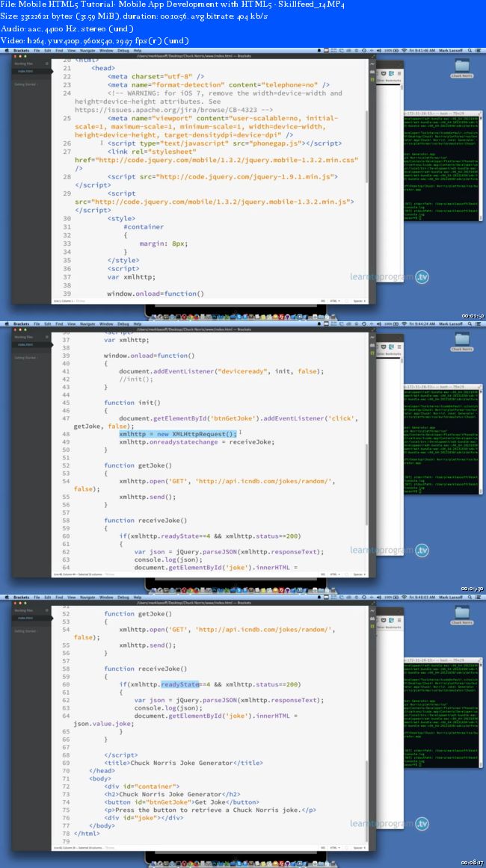Open browser hamburger menu in 9:44:24 AM frame
This screenshot has height=868, width=486.
click(x=399, y=347)
